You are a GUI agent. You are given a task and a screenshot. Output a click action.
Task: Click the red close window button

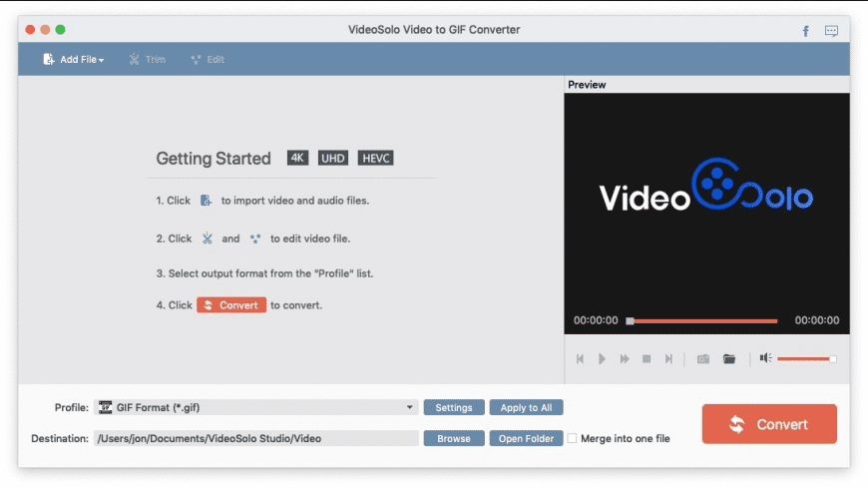31,30
